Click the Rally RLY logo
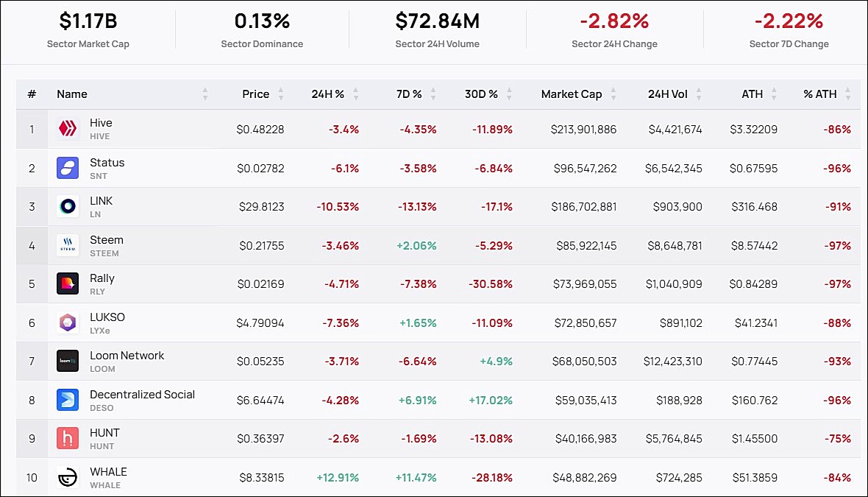The height and width of the screenshot is (497, 868). click(68, 283)
